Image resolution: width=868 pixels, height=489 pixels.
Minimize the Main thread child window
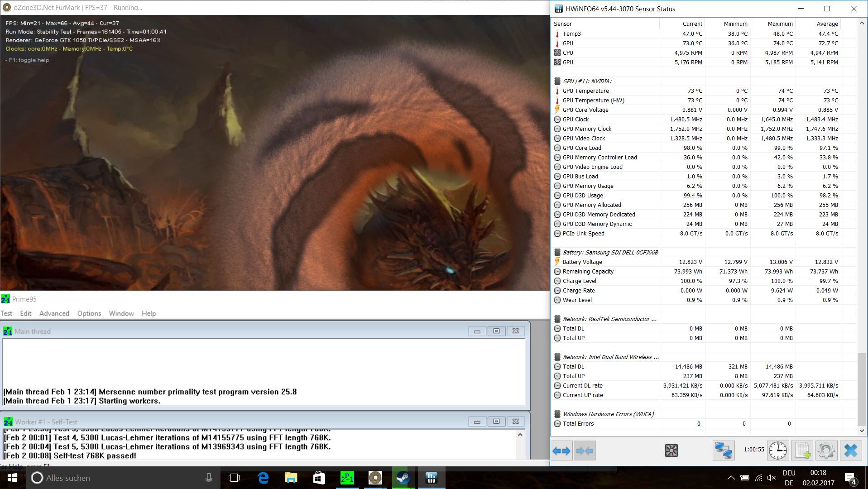click(477, 331)
